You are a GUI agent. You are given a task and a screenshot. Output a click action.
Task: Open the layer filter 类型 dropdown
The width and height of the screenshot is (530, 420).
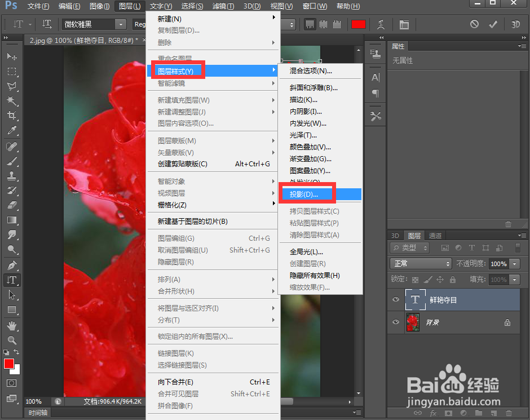point(409,247)
